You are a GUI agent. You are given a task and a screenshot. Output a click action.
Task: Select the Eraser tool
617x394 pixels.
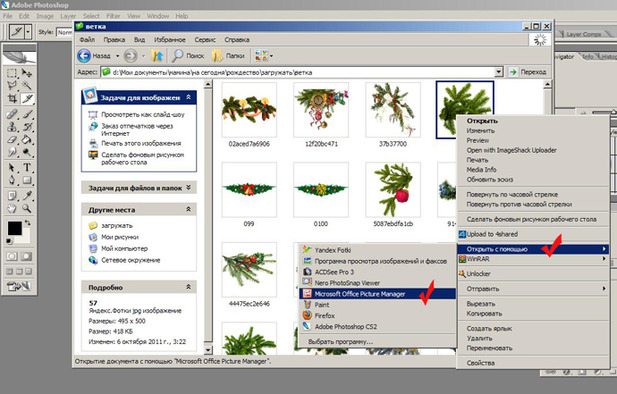[x=12, y=140]
